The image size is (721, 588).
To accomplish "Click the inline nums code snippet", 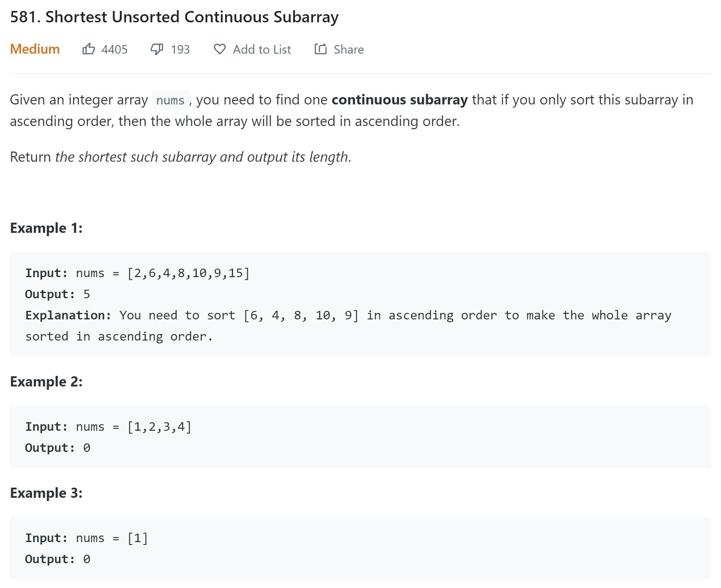I will [170, 100].
